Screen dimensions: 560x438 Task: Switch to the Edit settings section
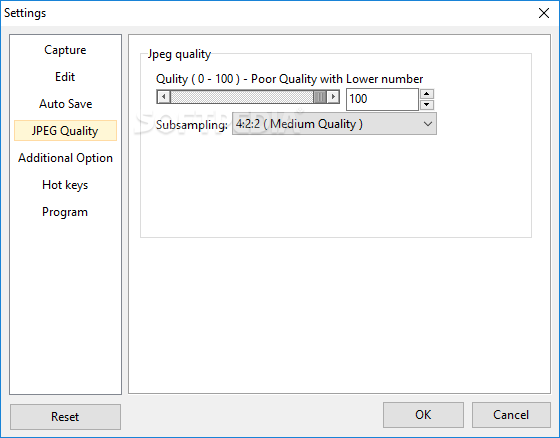pyautogui.click(x=65, y=77)
